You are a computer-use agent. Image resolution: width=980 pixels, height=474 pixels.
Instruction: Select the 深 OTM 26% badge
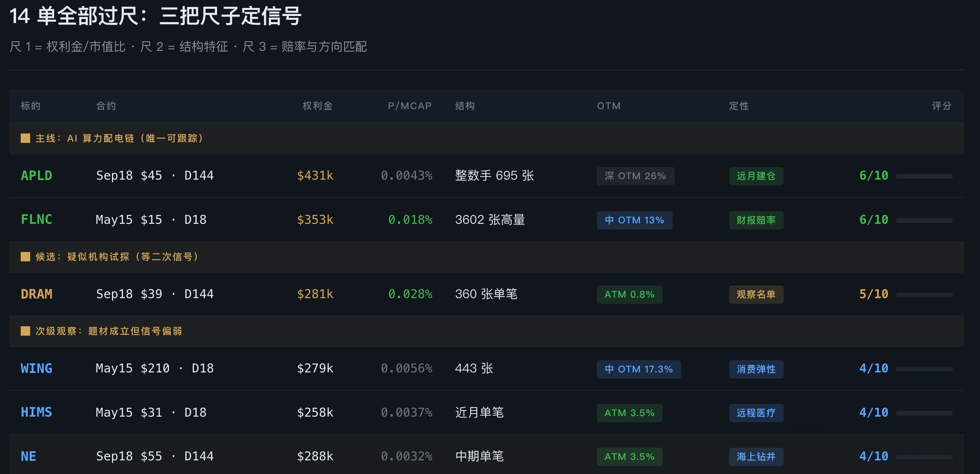point(635,176)
